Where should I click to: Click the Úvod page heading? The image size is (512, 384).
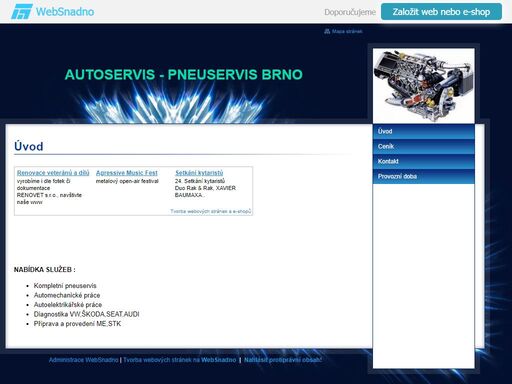(29, 146)
